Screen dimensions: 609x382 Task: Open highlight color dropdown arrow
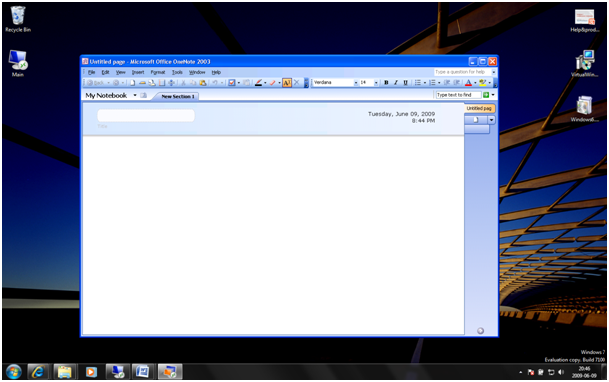pyautogui.click(x=489, y=83)
